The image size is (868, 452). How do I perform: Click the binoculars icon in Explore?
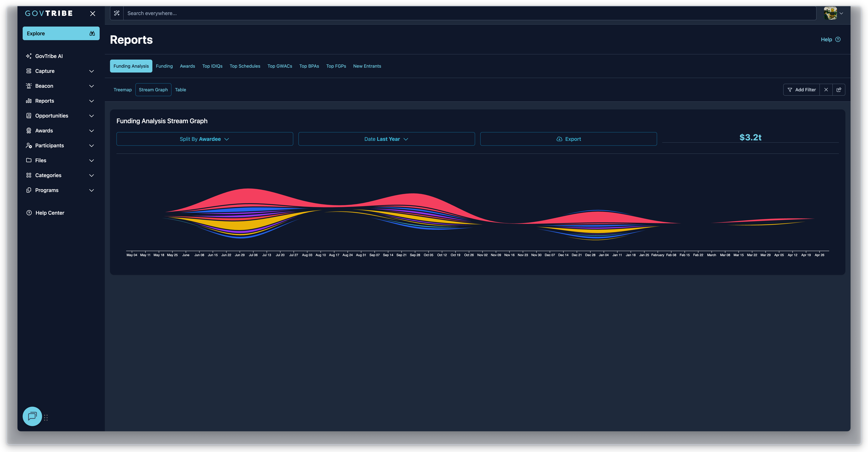(x=92, y=33)
